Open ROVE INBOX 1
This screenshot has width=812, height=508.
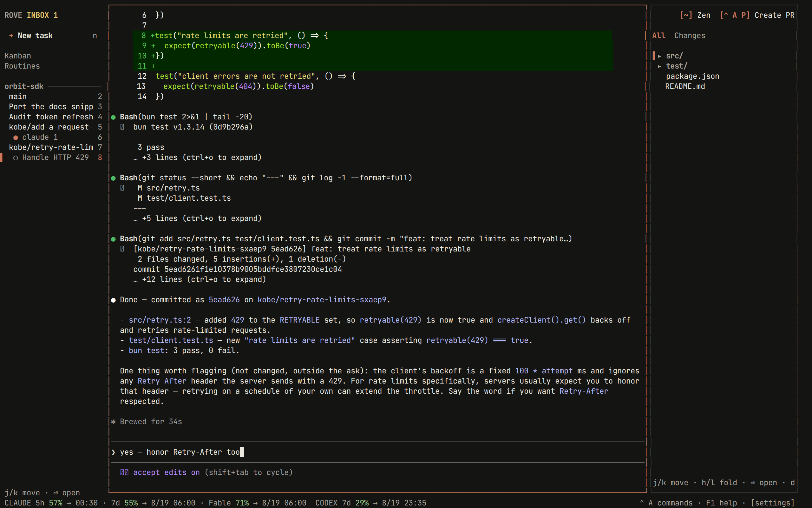(31, 15)
